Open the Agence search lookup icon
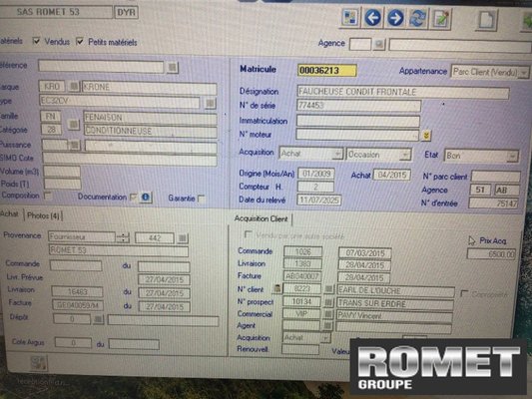Image resolution: width=532 pixels, height=399 pixels. 379,45
